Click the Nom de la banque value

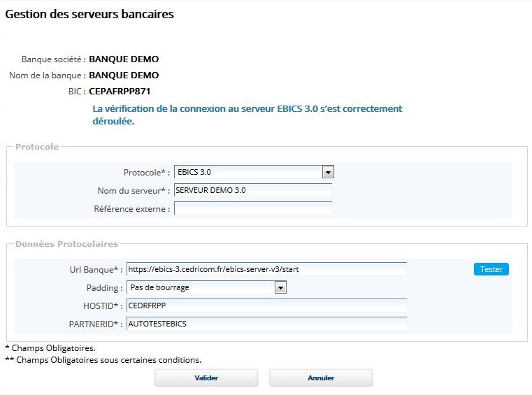point(124,75)
